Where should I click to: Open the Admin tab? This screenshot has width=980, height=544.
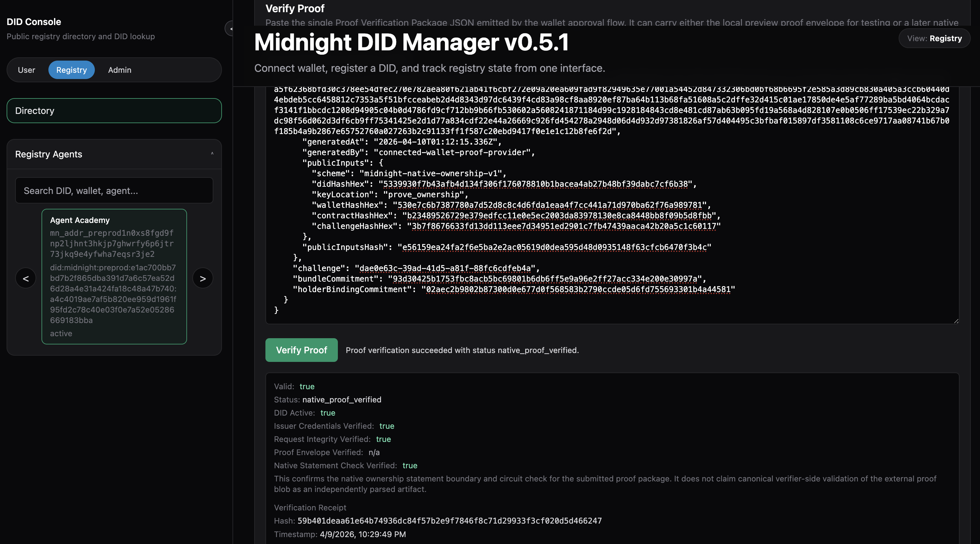coord(120,70)
